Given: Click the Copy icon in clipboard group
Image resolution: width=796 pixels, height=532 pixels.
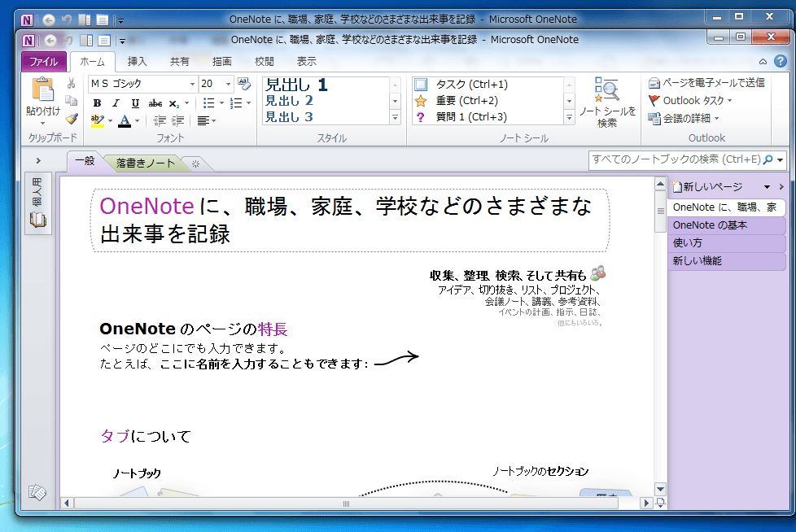Looking at the screenshot, I should point(71,100).
